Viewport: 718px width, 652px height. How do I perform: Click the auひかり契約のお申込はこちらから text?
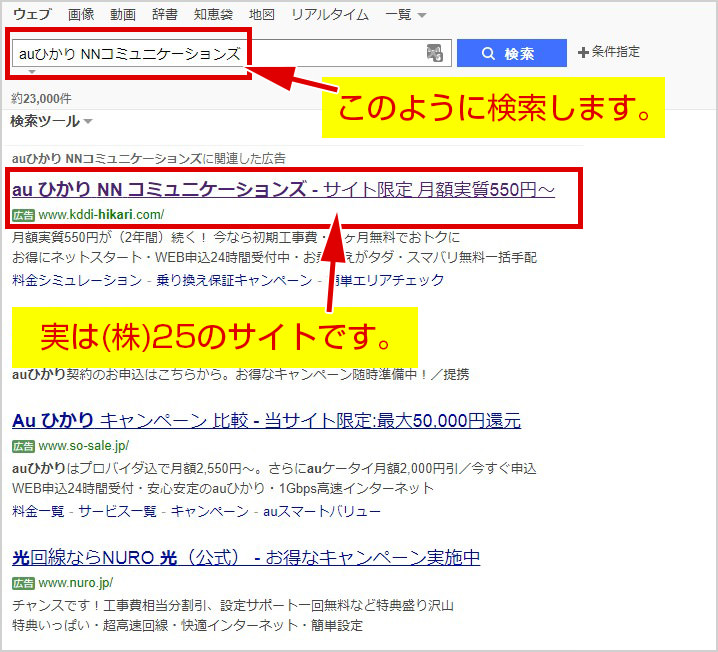tap(240, 375)
